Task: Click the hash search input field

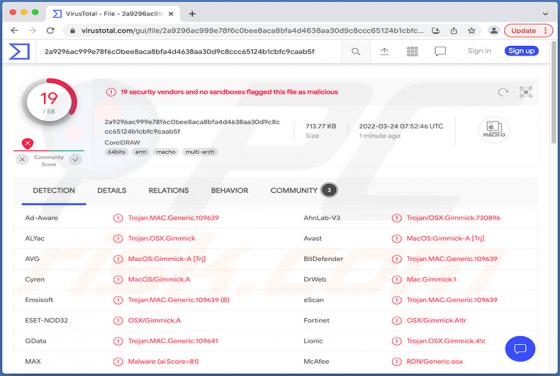Action: coord(190,51)
